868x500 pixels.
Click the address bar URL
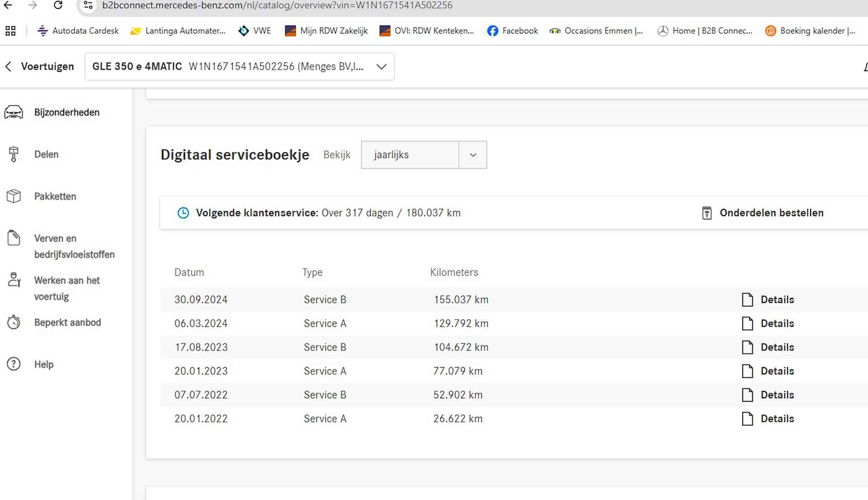click(277, 5)
